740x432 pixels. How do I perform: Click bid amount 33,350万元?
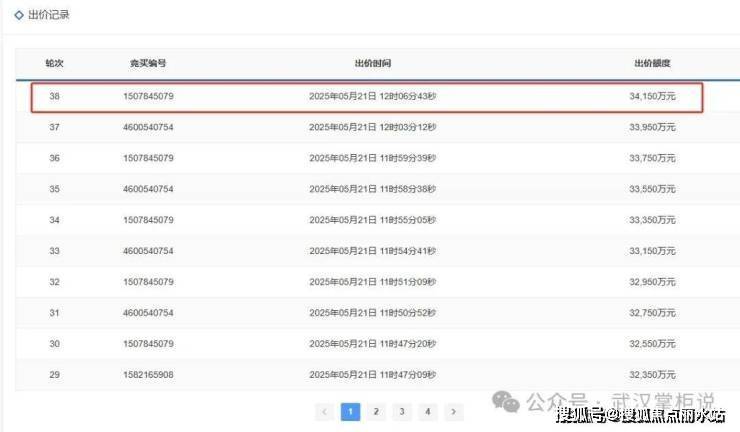[x=652, y=220]
